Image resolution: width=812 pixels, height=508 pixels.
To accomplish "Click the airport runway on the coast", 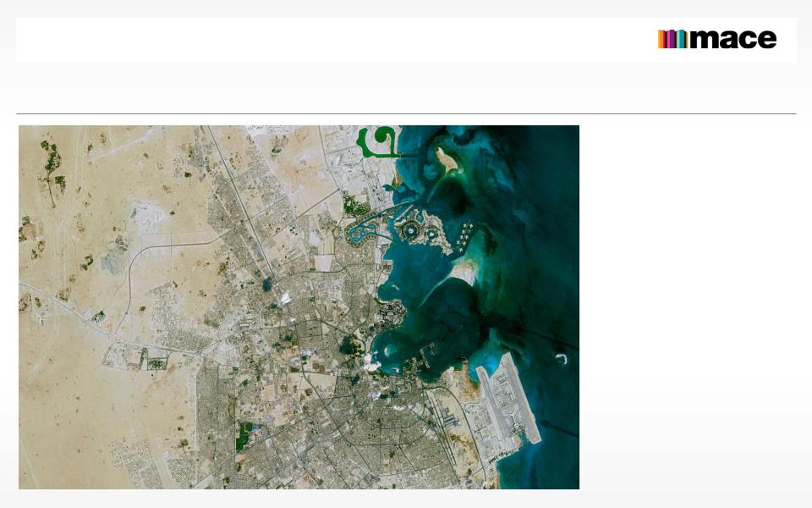I will pos(508,399).
